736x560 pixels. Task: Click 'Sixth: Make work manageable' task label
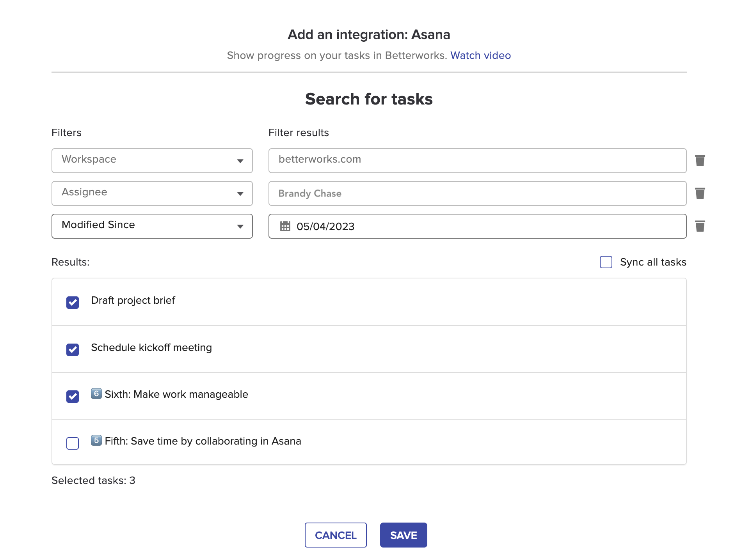pos(170,394)
